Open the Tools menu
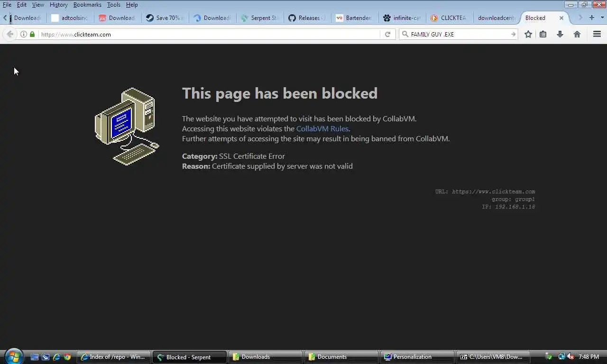This screenshot has height=364, width=607. point(113,5)
